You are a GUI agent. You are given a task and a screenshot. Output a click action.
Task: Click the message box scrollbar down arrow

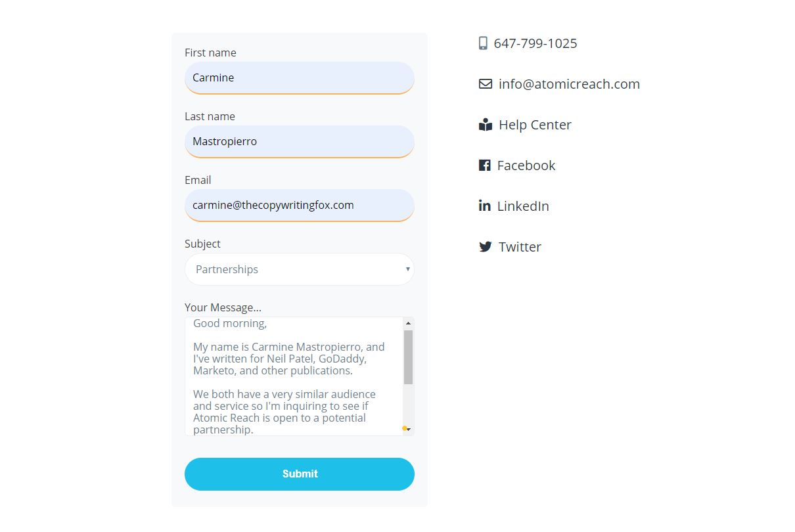click(x=409, y=430)
